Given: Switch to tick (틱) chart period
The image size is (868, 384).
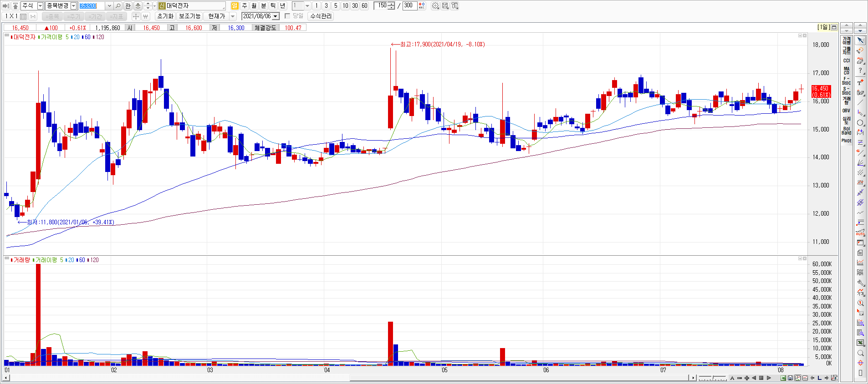Looking at the screenshot, I should [273, 5].
